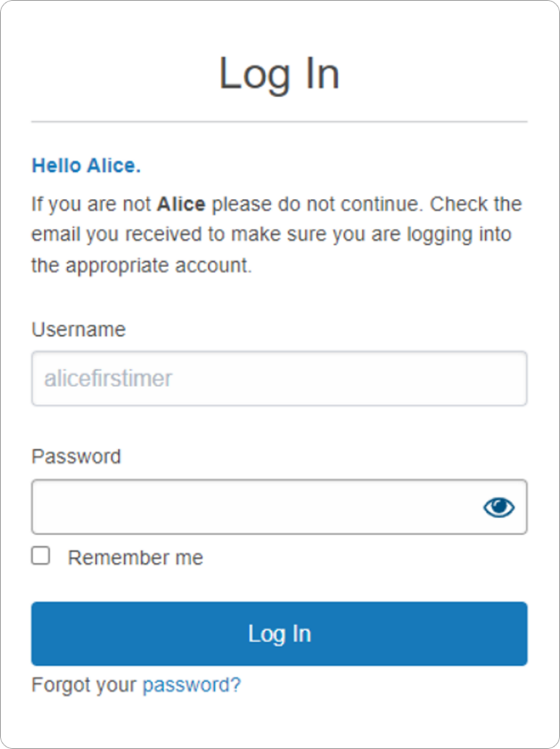This screenshot has height=749, width=560.
Task: Click the divider line below the heading
Action: [279, 121]
